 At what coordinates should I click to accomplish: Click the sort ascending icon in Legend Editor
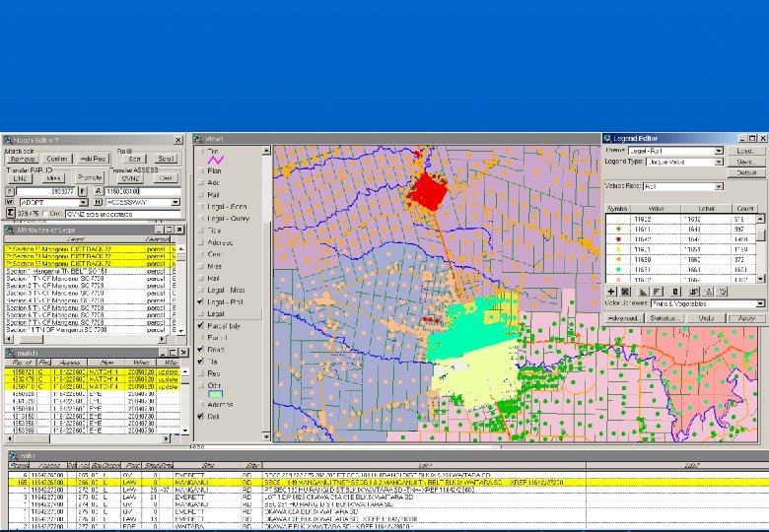[x=644, y=292]
